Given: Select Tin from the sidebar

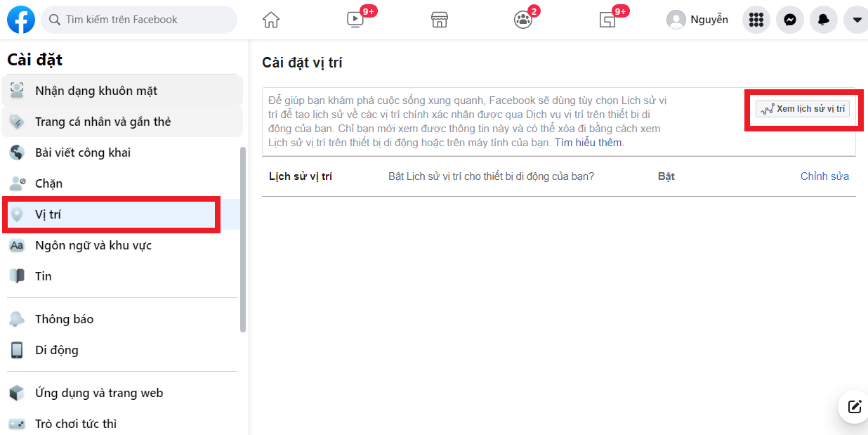Looking at the screenshot, I should click(44, 275).
